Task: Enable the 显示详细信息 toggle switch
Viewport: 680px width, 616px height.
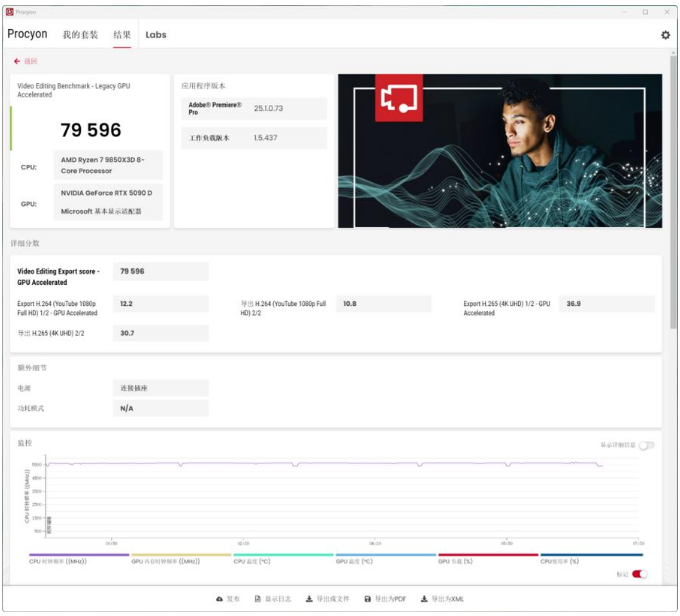Action: (x=646, y=446)
